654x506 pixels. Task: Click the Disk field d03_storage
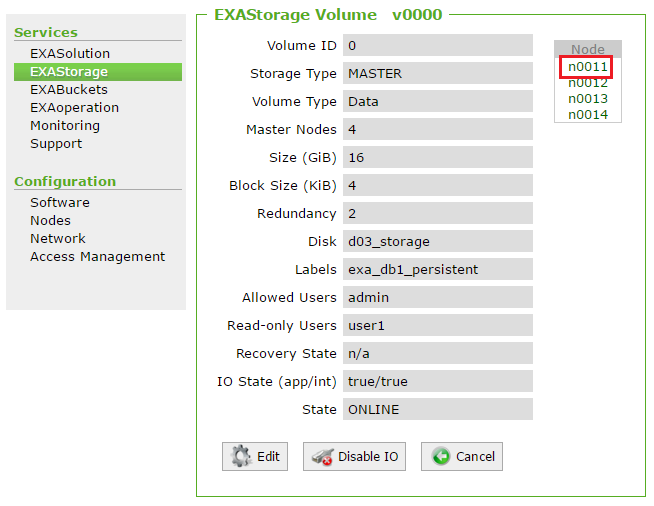tap(438, 241)
